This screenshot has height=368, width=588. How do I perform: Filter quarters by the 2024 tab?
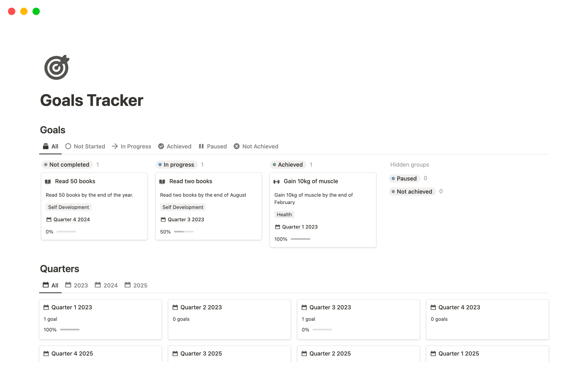pos(106,285)
